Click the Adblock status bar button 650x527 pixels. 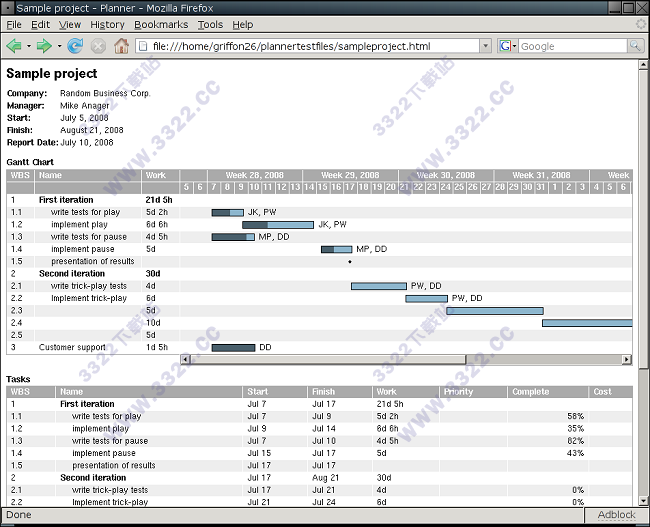coord(616,515)
